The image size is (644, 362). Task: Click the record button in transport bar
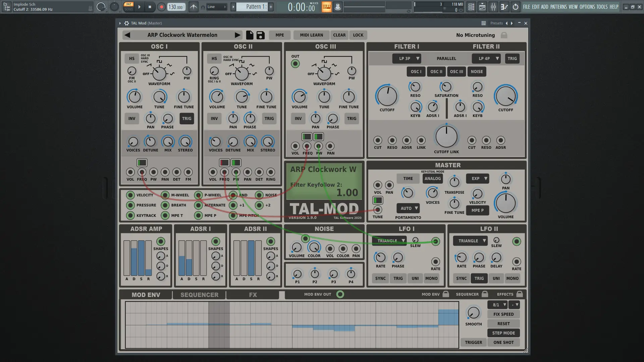[x=161, y=7]
